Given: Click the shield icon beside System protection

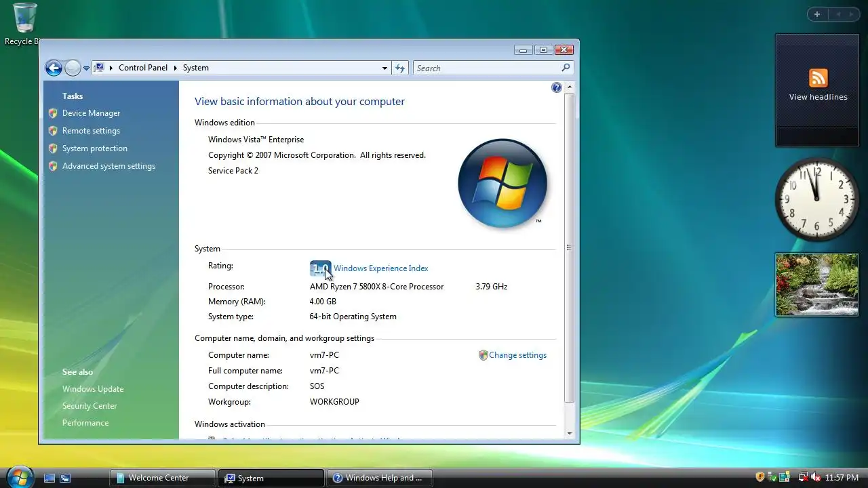Looking at the screenshot, I should (53, 148).
